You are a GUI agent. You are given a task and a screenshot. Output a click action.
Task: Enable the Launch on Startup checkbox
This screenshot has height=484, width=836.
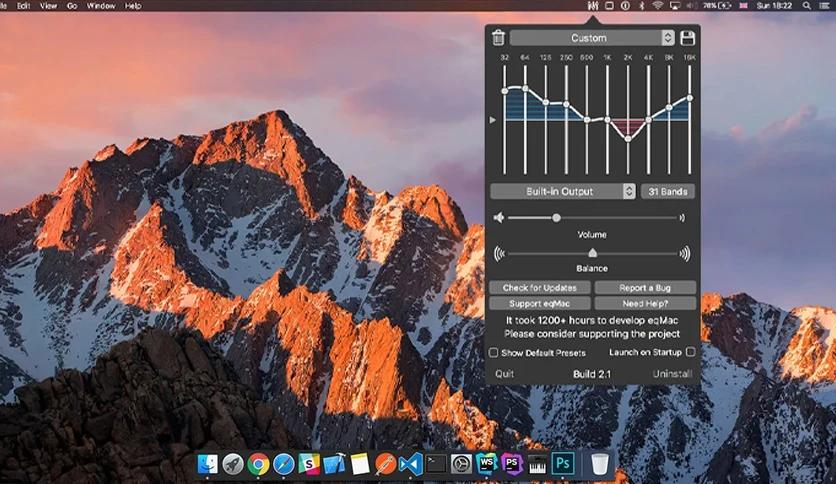point(690,352)
